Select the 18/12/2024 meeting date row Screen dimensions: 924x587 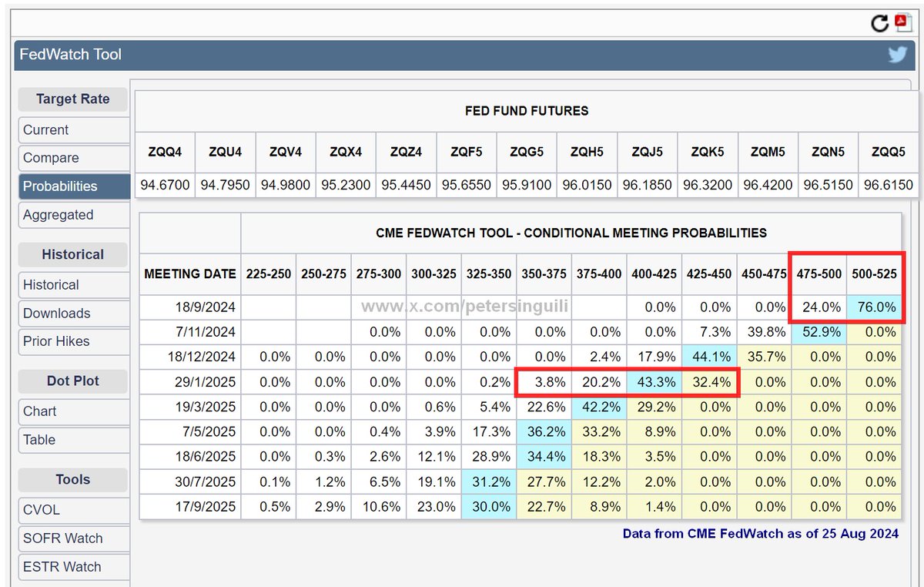tap(521, 357)
